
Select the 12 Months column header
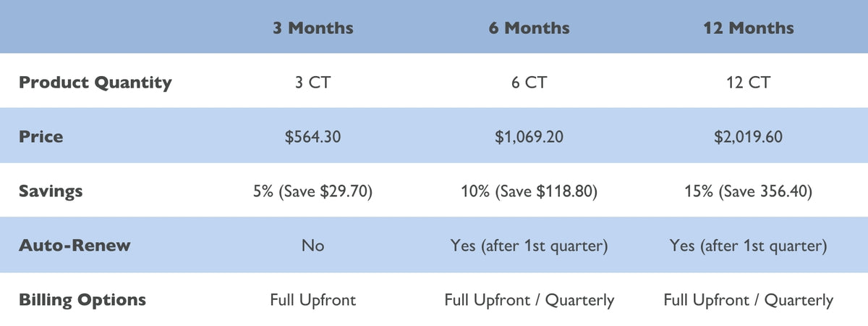click(748, 28)
